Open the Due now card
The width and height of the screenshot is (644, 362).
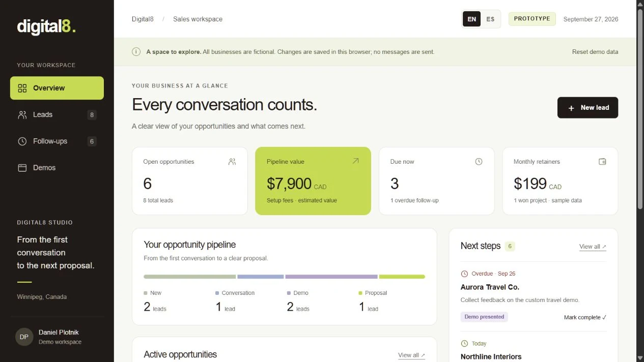pos(436,181)
